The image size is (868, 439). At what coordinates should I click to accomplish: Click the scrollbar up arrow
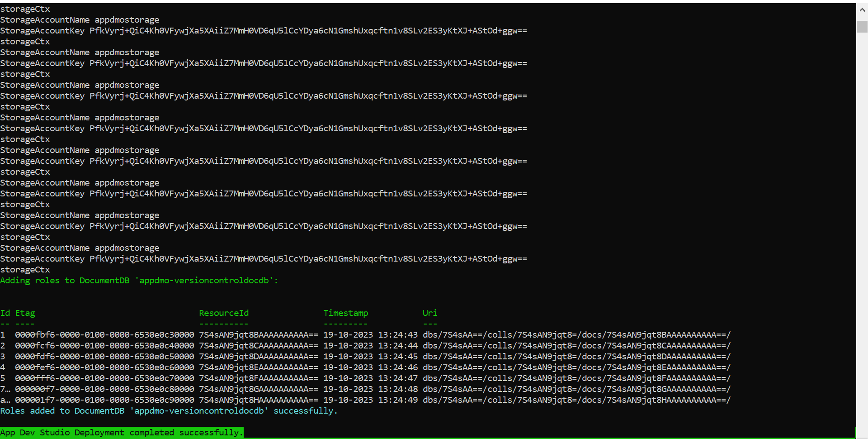[x=862, y=10]
